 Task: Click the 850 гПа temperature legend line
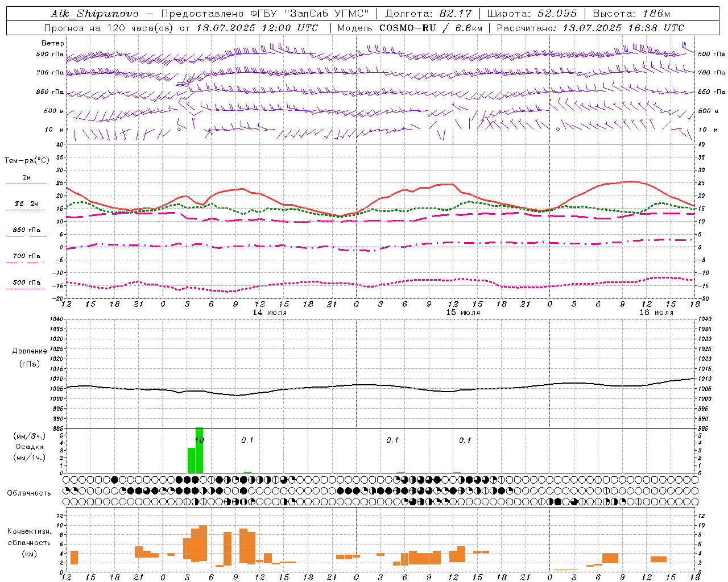(x=26, y=236)
